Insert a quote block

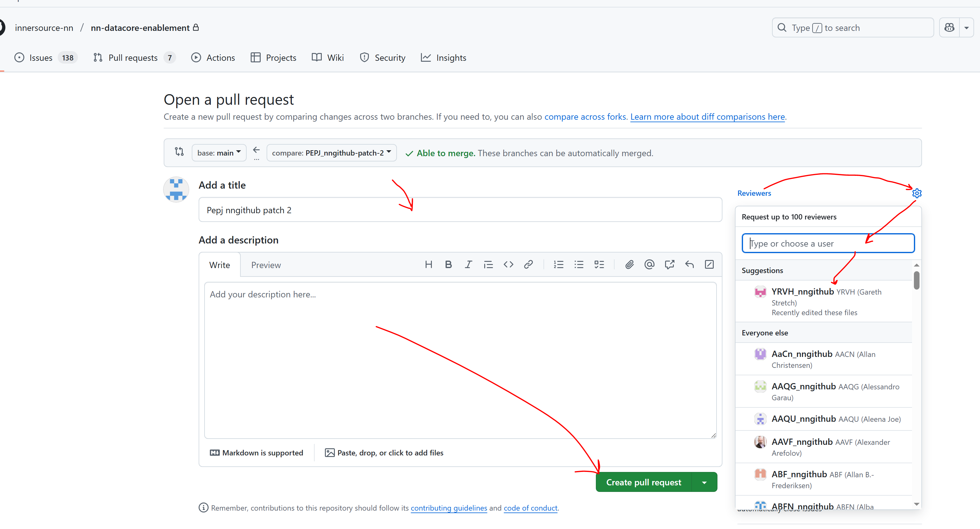(489, 265)
